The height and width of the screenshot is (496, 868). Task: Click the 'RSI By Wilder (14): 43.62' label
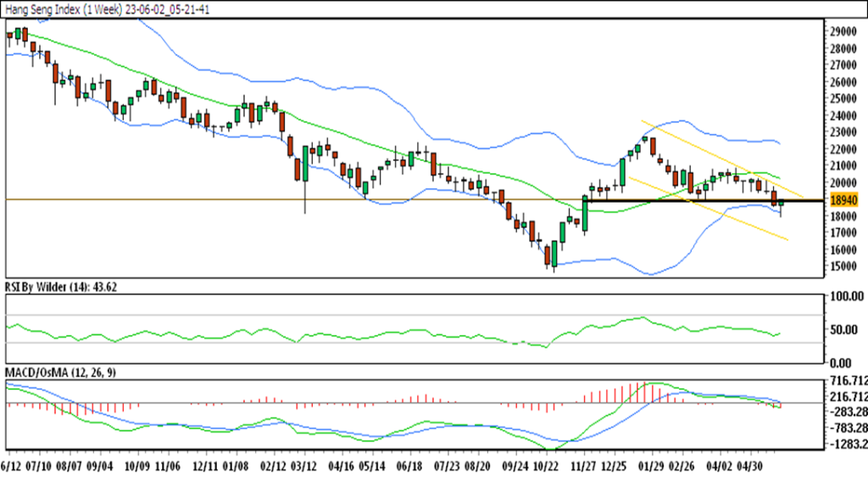coord(61,287)
